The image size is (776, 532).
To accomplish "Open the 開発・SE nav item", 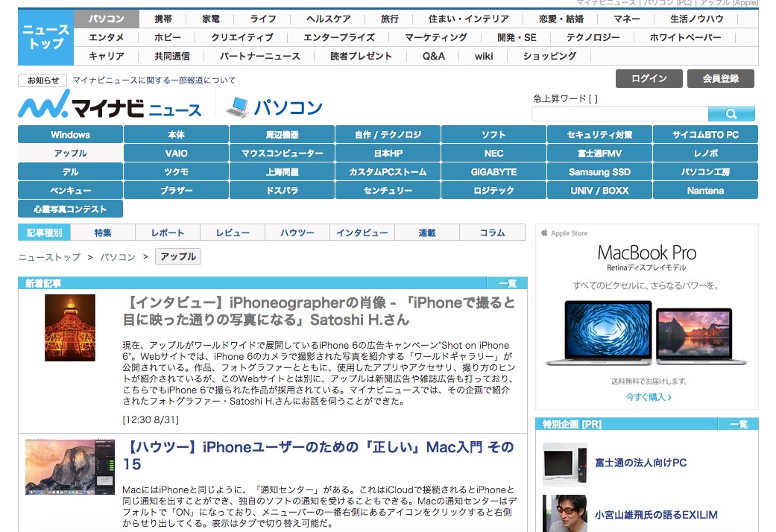I will click(x=517, y=37).
